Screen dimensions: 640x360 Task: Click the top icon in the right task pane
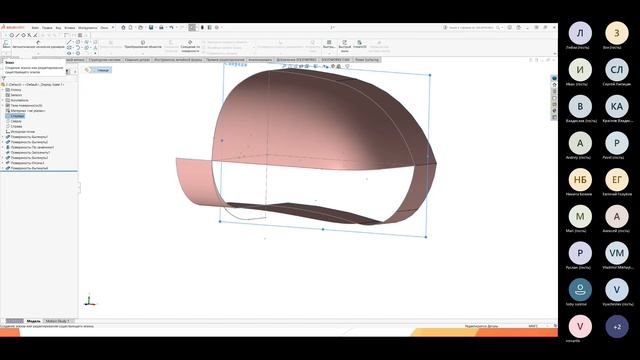click(x=554, y=78)
